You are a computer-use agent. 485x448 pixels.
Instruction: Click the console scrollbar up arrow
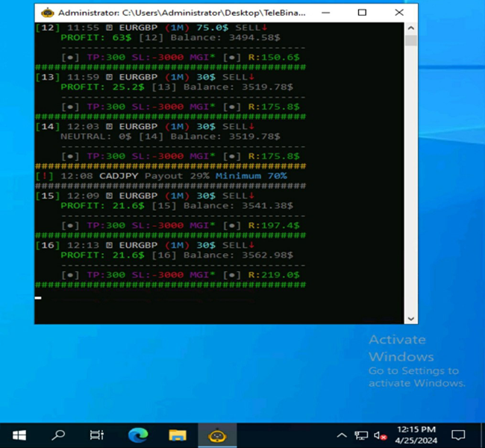pyautogui.click(x=411, y=28)
